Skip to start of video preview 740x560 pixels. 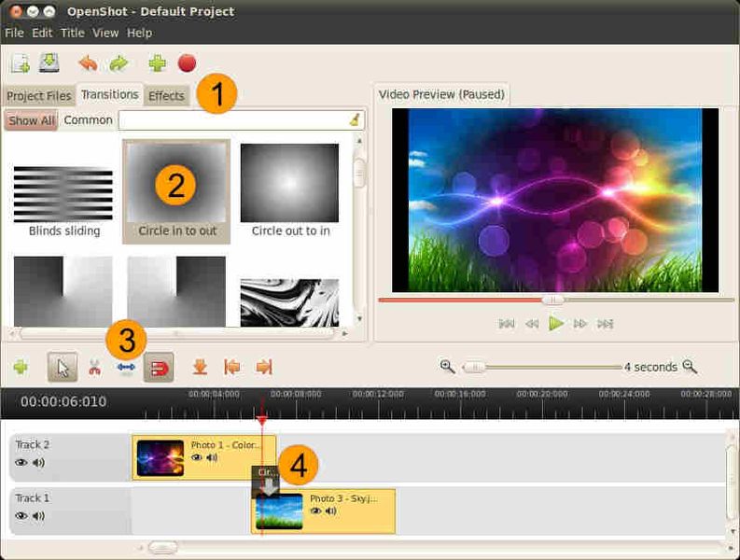coord(507,324)
